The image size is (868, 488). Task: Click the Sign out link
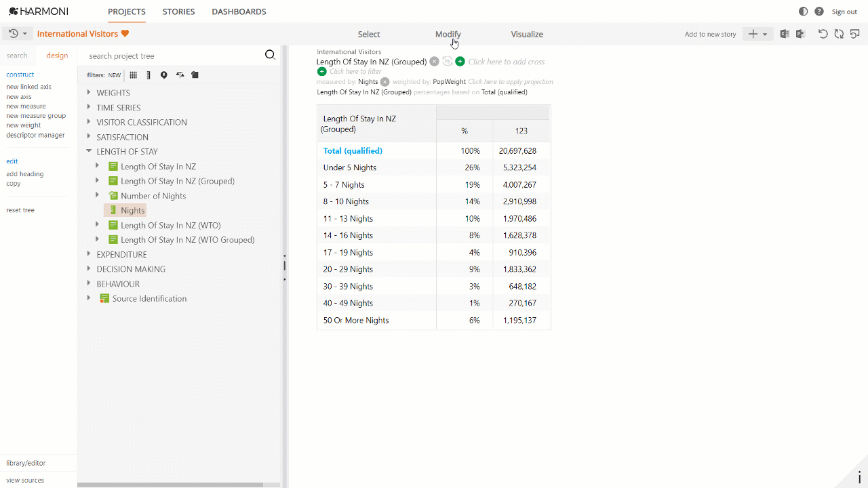click(x=844, y=12)
